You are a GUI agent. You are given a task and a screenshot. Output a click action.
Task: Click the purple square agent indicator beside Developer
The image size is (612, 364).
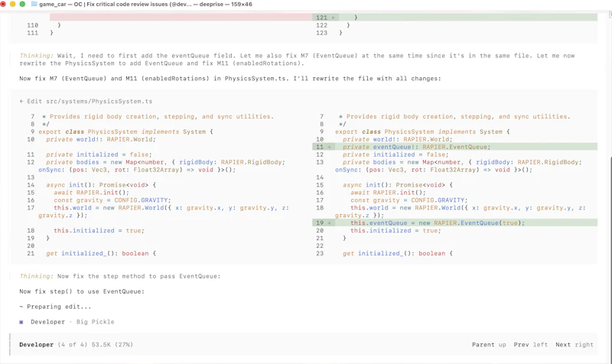click(21, 322)
